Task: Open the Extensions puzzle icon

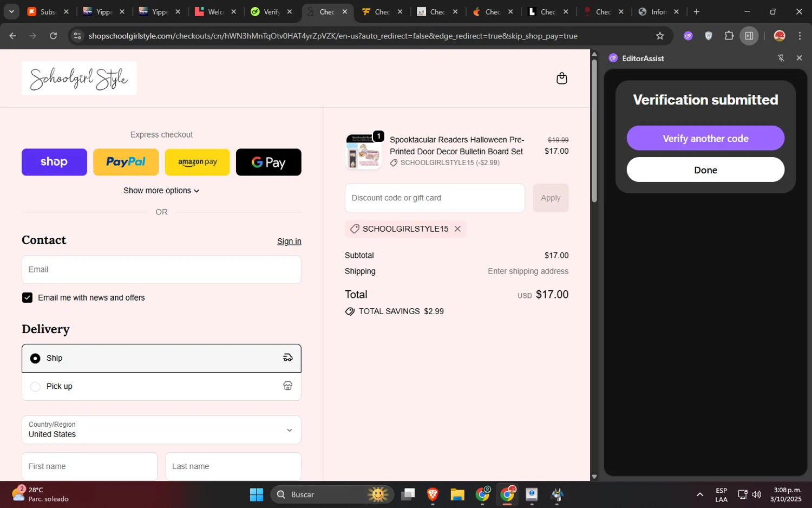Action: 729,36
